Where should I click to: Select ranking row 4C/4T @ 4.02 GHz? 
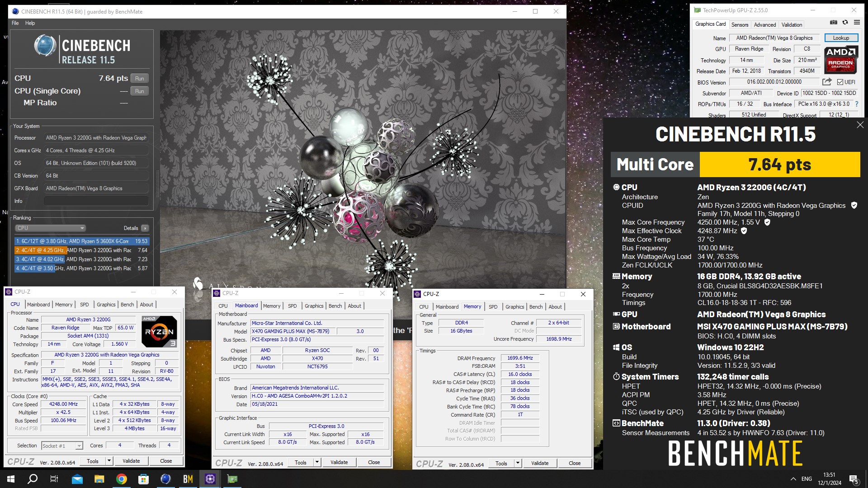(82, 259)
